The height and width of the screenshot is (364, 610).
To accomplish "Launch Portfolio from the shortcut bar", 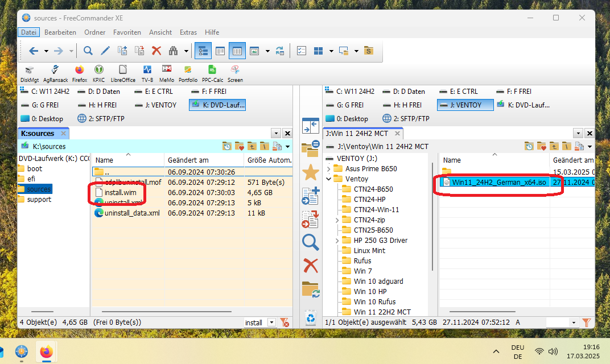I will (x=188, y=74).
